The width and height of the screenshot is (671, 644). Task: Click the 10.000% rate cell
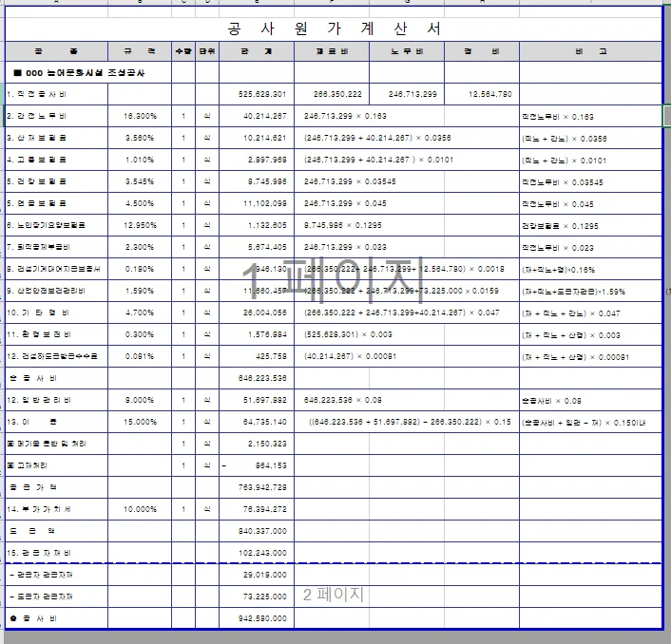point(140,509)
